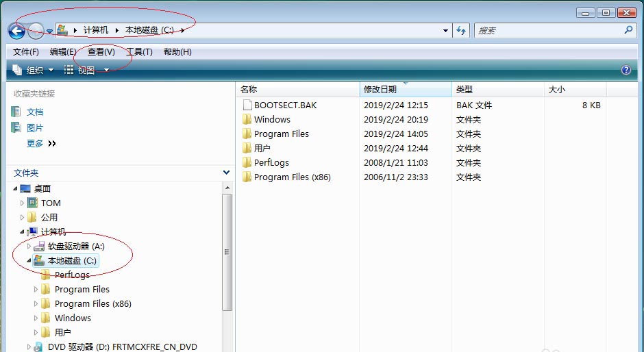Expand 软盘驱动器 (A:) tree node

click(x=29, y=246)
